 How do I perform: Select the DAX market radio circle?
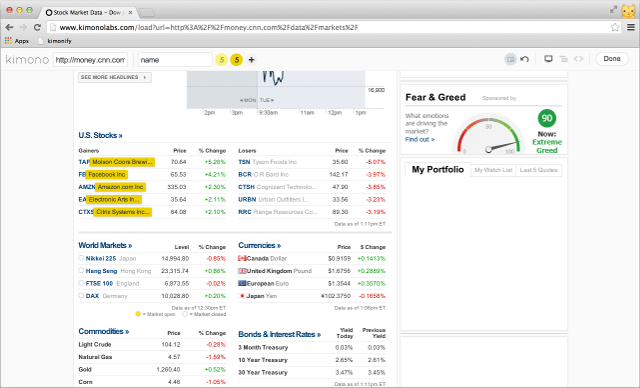[81, 295]
